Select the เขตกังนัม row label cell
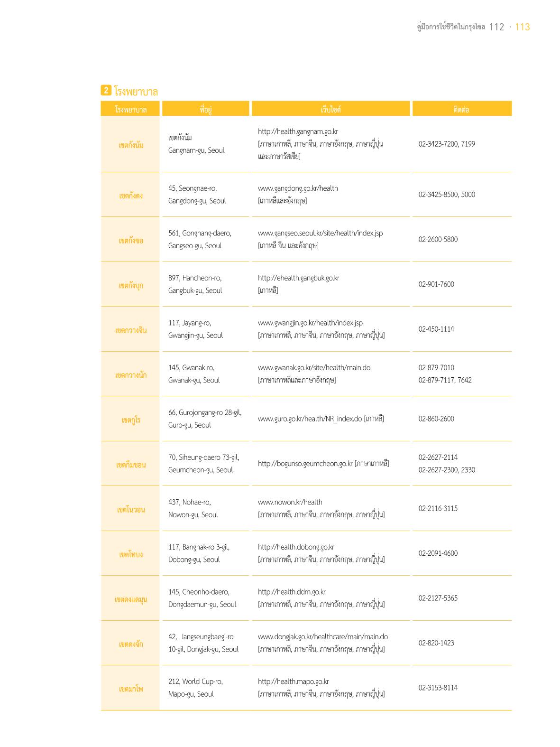 (x=130, y=145)
